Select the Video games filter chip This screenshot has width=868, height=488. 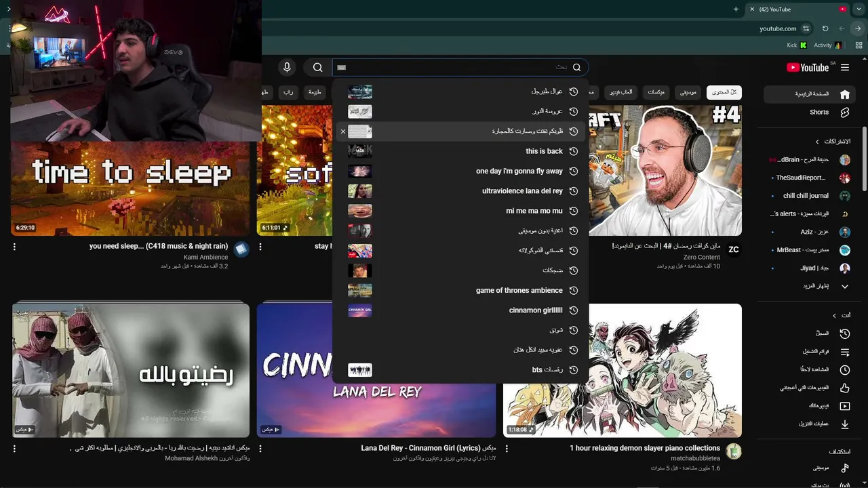[621, 91]
